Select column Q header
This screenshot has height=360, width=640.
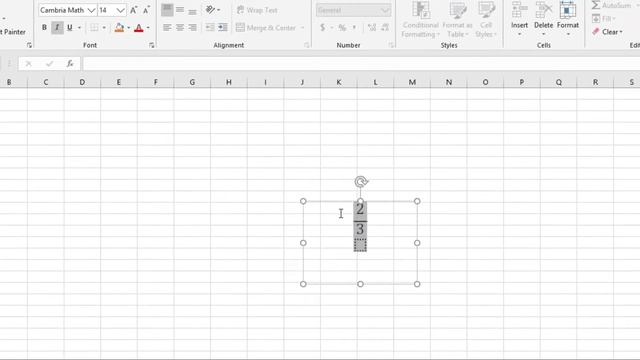pos(558,82)
